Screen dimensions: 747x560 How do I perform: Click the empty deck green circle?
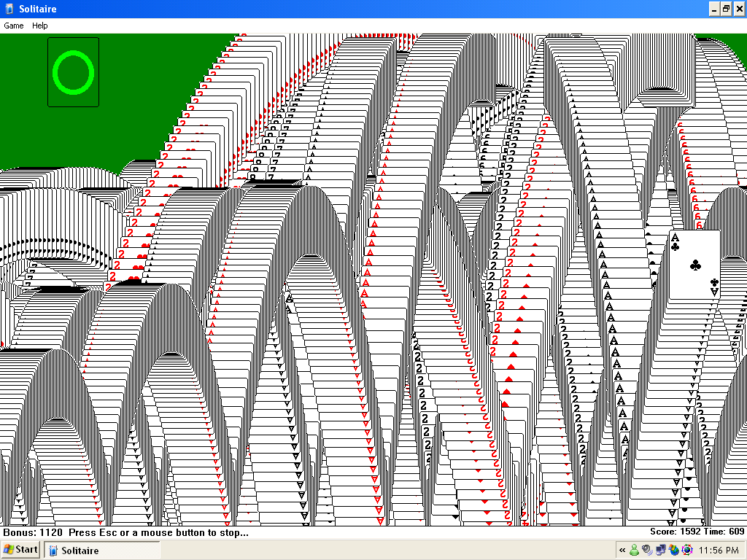74,72
